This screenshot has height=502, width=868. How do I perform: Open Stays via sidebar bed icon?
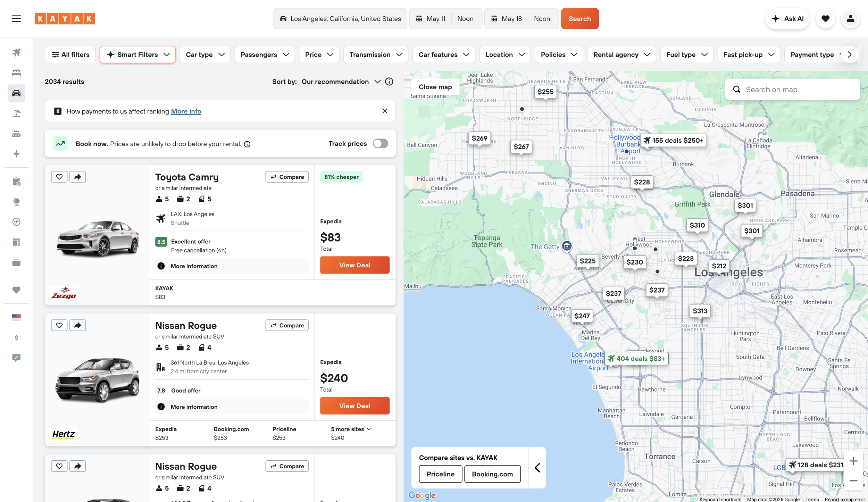tap(16, 73)
